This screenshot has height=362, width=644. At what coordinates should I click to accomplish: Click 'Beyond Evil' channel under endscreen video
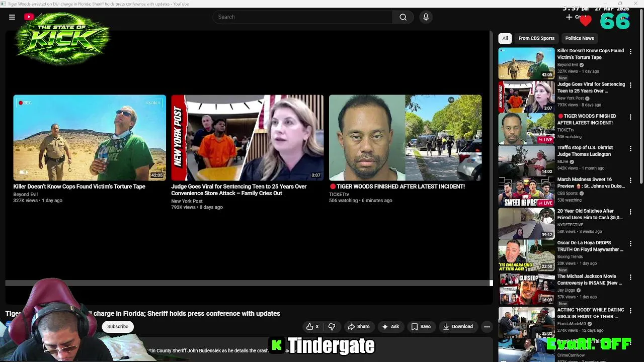coord(26,195)
